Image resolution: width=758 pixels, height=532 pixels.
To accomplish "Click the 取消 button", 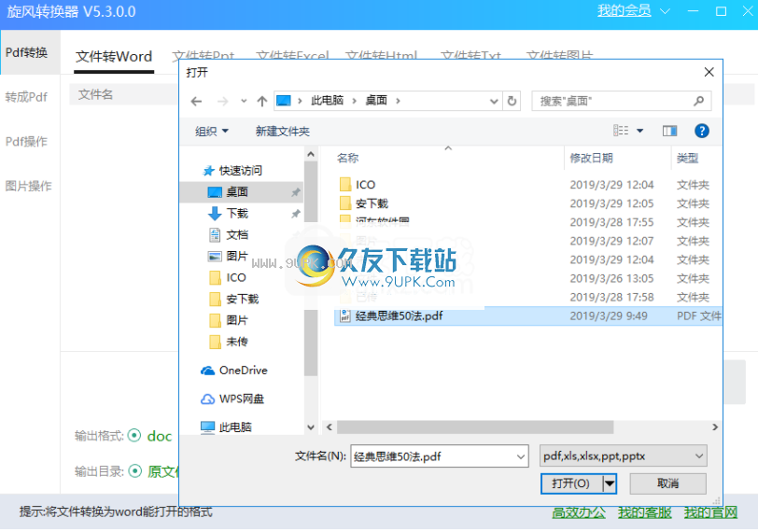I will tap(667, 483).
